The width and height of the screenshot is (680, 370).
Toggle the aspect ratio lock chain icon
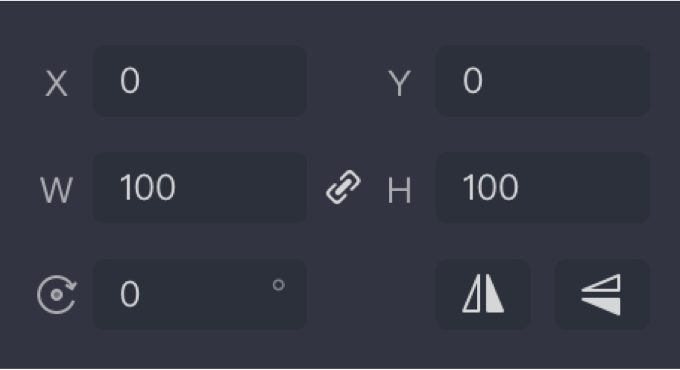tap(343, 187)
